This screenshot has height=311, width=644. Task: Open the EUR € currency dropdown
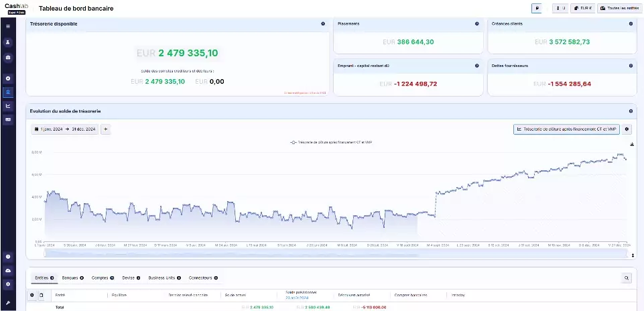pos(582,8)
